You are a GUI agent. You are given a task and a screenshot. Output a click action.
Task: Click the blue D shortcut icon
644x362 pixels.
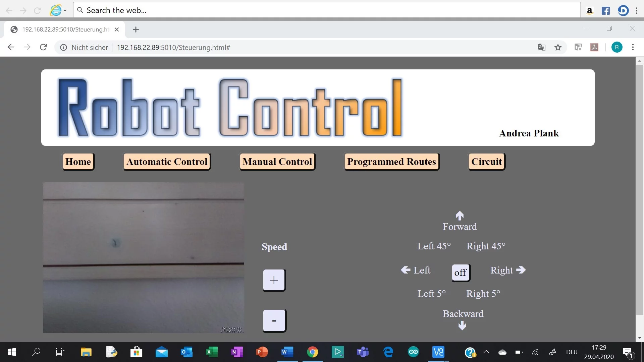click(623, 10)
